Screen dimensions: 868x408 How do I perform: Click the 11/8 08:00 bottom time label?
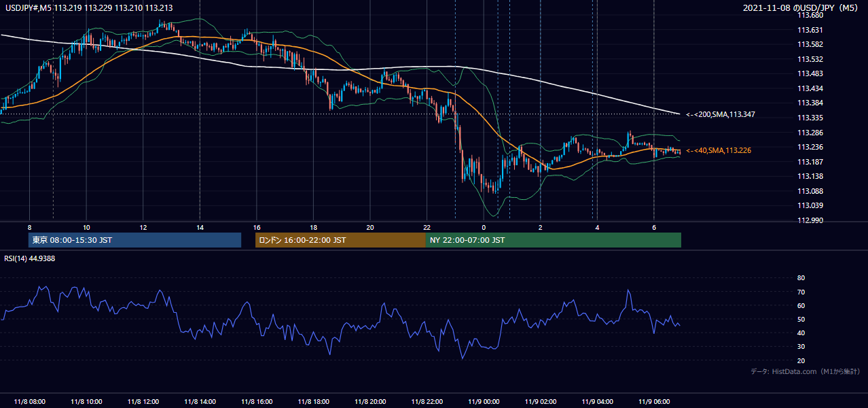(29, 401)
